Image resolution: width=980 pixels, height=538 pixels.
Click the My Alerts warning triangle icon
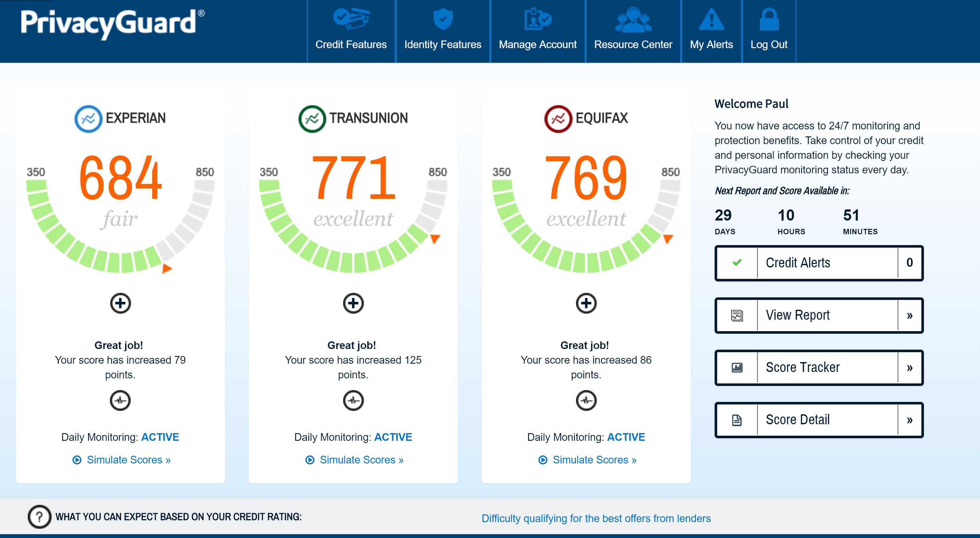tap(711, 19)
